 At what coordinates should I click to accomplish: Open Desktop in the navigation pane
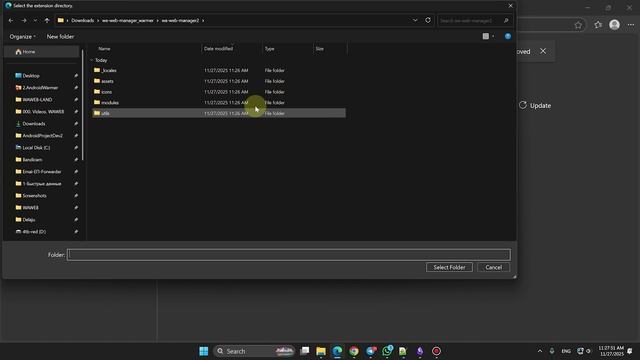[x=31, y=76]
